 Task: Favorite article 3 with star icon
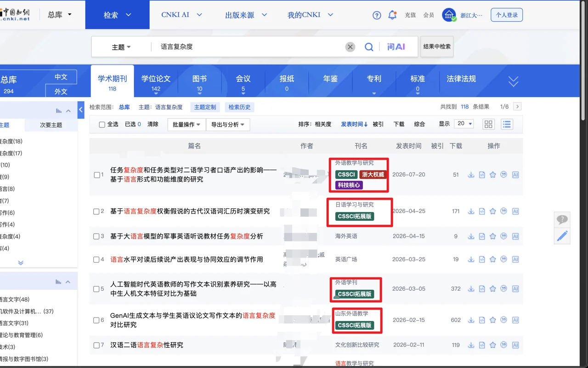493,236
